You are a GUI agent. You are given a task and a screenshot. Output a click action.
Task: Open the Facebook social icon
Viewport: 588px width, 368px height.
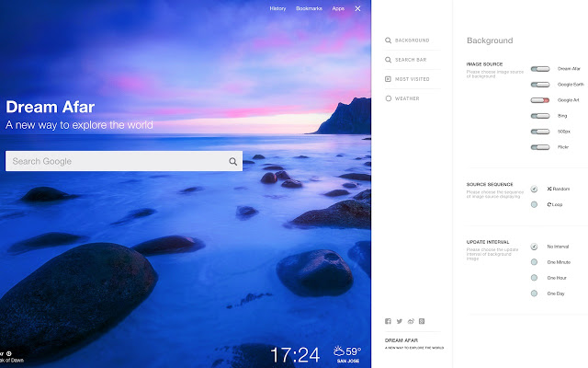pyautogui.click(x=388, y=321)
